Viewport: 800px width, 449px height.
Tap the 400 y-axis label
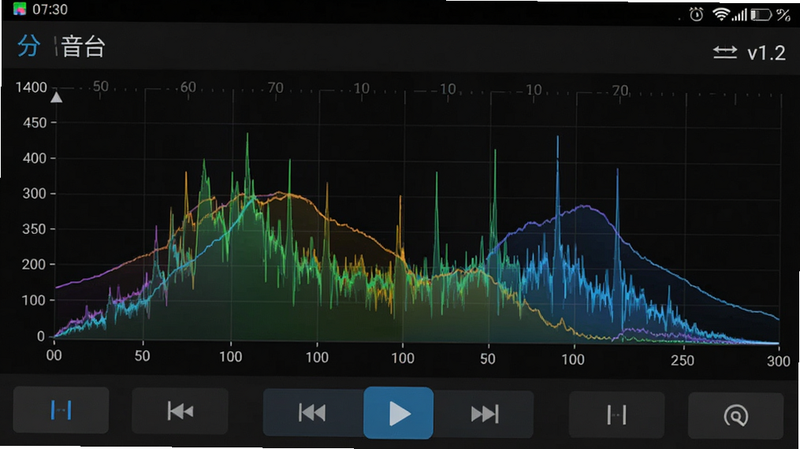point(35,158)
